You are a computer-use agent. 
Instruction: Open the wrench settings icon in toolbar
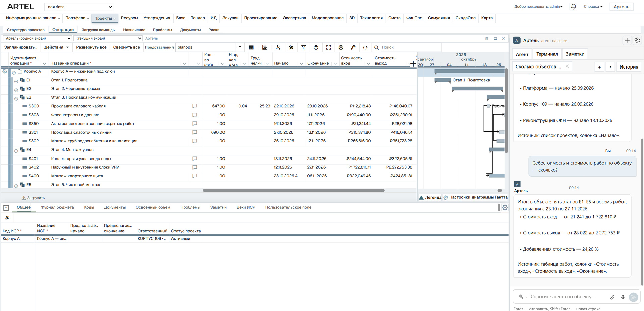pos(353,47)
